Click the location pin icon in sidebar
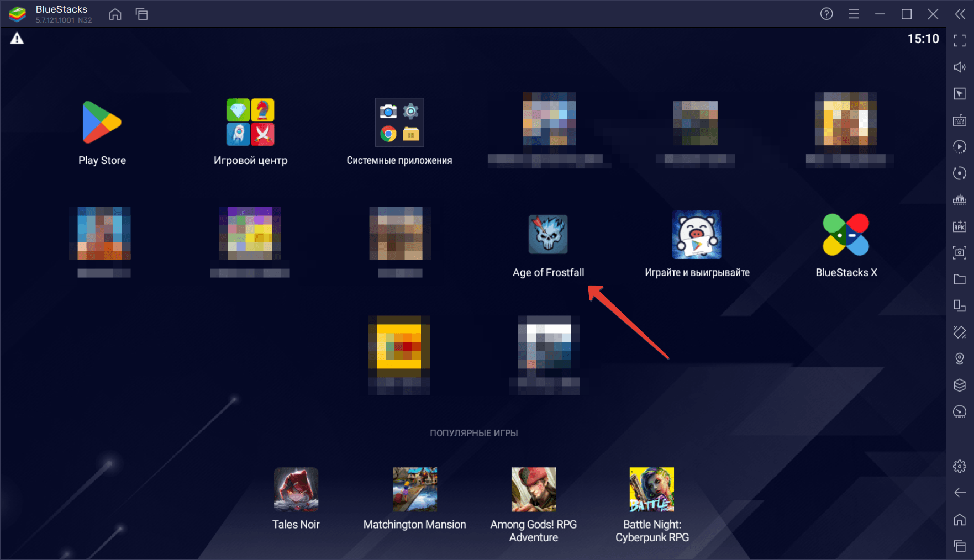Viewport: 974px width, 560px height. click(960, 359)
